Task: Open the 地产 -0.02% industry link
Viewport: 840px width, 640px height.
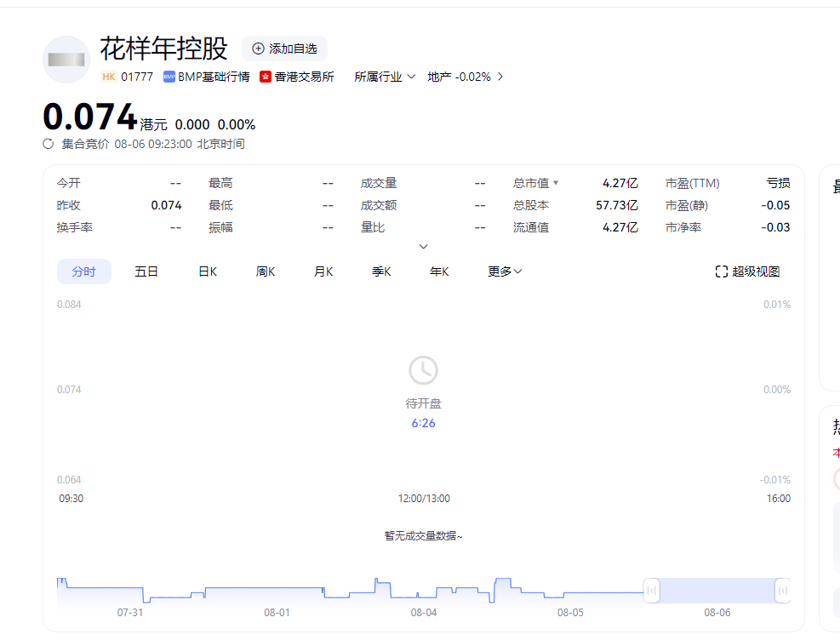Action: (x=465, y=77)
